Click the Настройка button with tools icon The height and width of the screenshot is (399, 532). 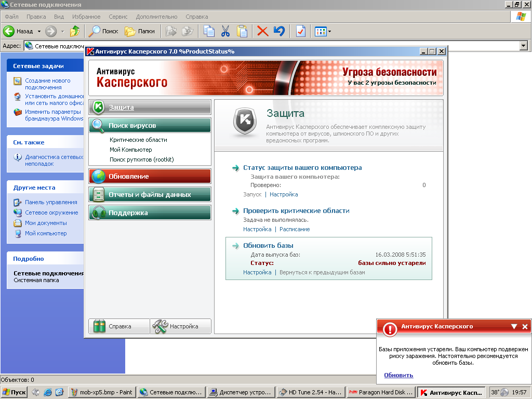pos(180,326)
